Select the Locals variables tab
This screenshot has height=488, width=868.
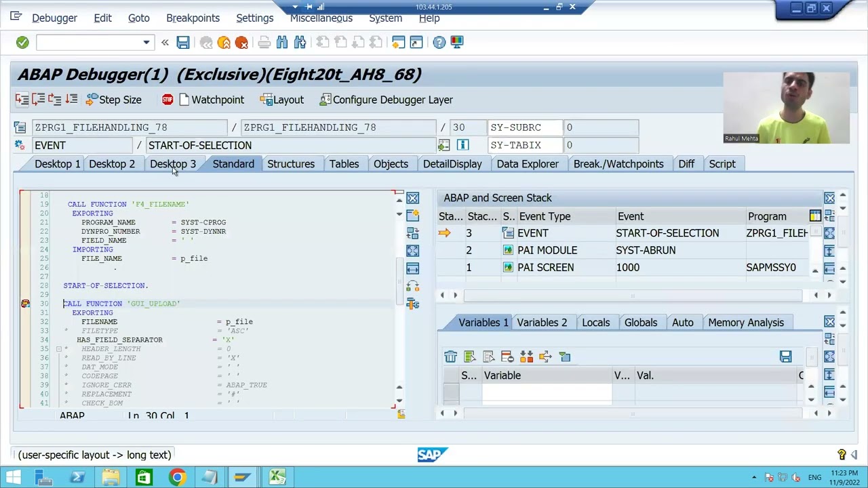tap(596, 323)
